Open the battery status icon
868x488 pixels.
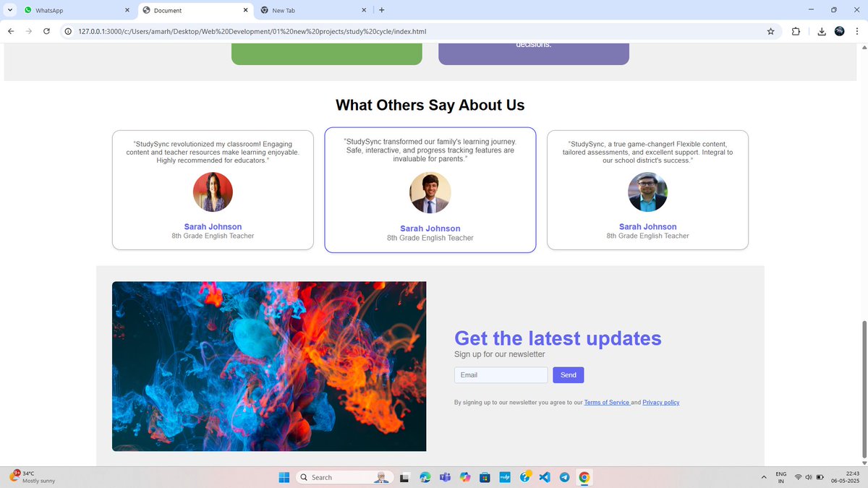[820, 477]
